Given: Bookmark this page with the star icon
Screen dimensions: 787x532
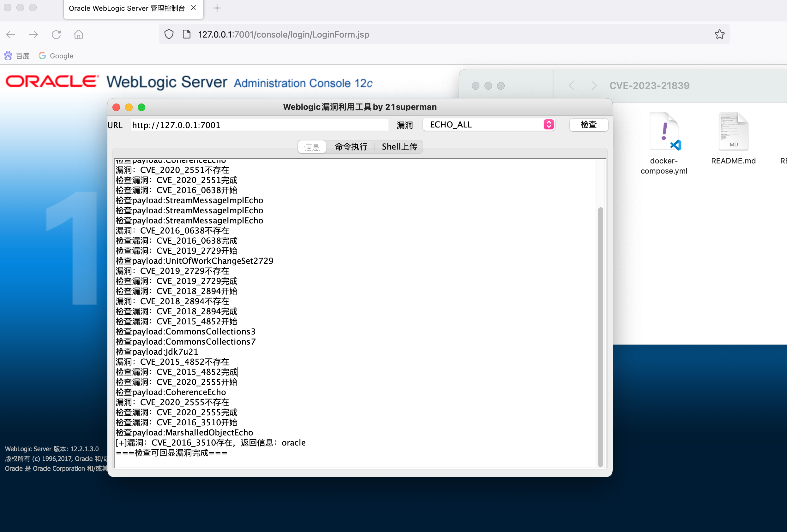Looking at the screenshot, I should coord(720,34).
